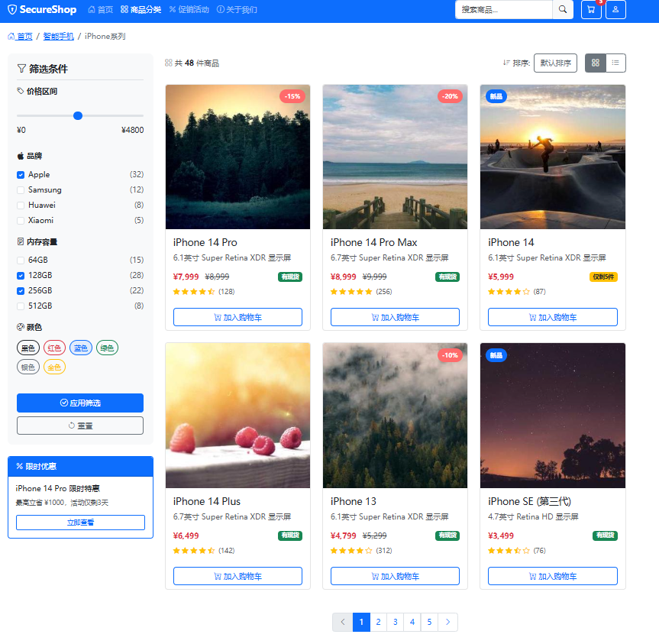Go to next page arrow
659x644 pixels.
(x=447, y=622)
